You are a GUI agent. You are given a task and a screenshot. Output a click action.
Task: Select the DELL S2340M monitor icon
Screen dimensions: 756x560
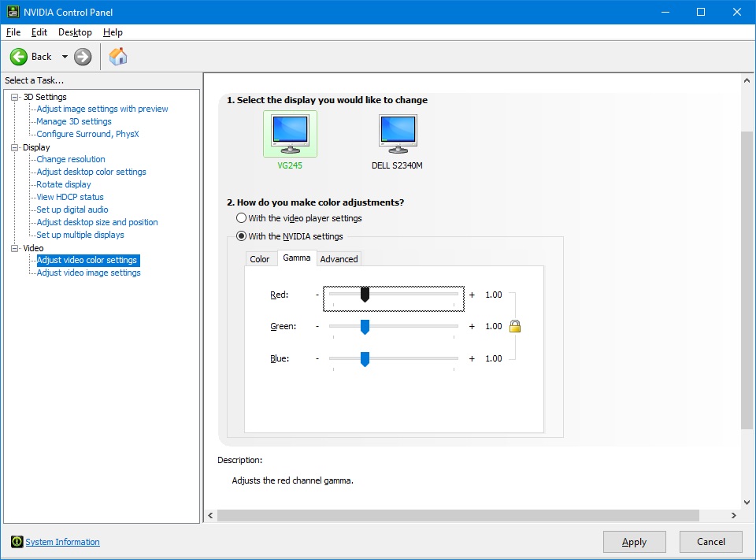(398, 134)
